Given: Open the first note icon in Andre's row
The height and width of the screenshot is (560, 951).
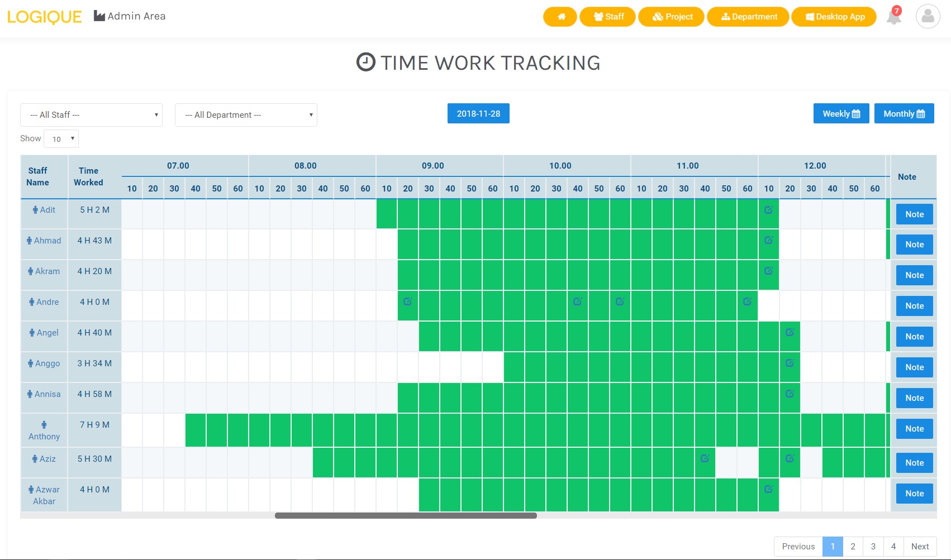Looking at the screenshot, I should (407, 301).
